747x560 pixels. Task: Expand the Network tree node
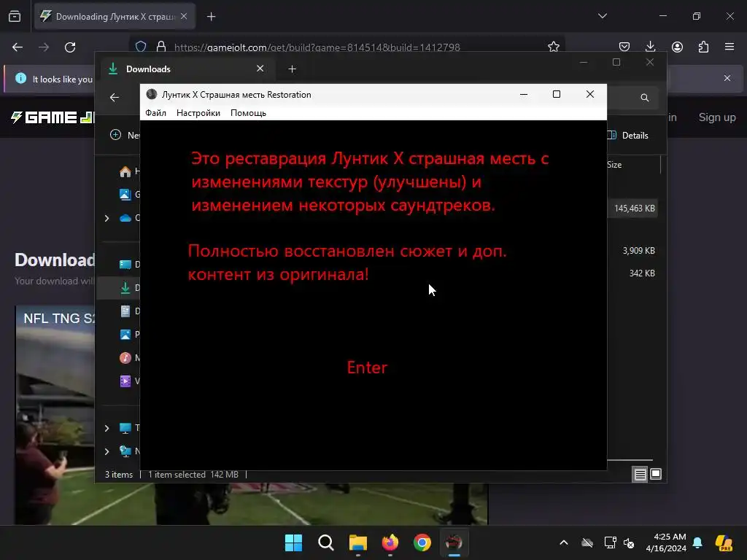pyautogui.click(x=107, y=451)
